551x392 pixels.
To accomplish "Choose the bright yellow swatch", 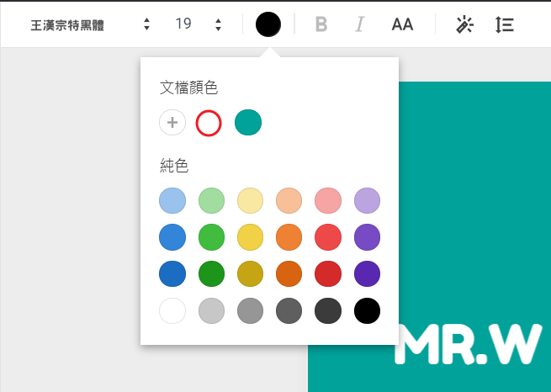I will pyautogui.click(x=250, y=237).
